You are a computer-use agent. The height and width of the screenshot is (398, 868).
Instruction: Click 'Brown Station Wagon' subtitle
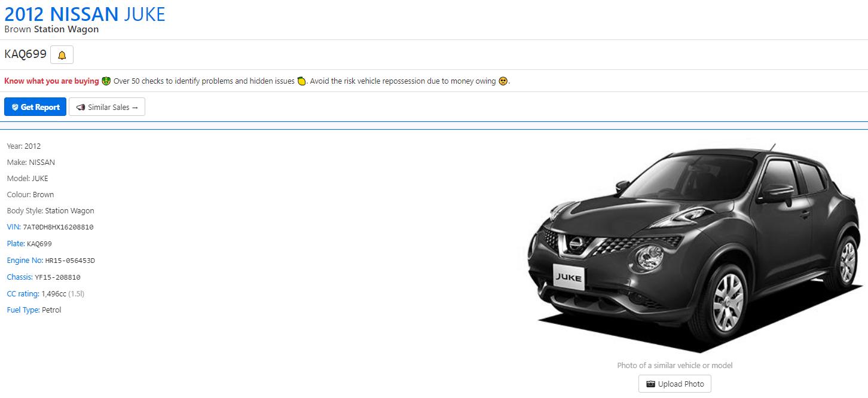point(51,29)
